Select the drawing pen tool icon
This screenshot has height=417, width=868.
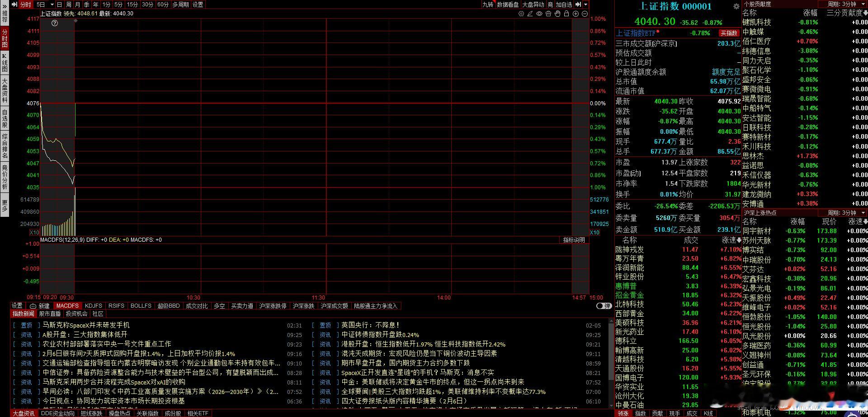pyautogui.click(x=530, y=14)
